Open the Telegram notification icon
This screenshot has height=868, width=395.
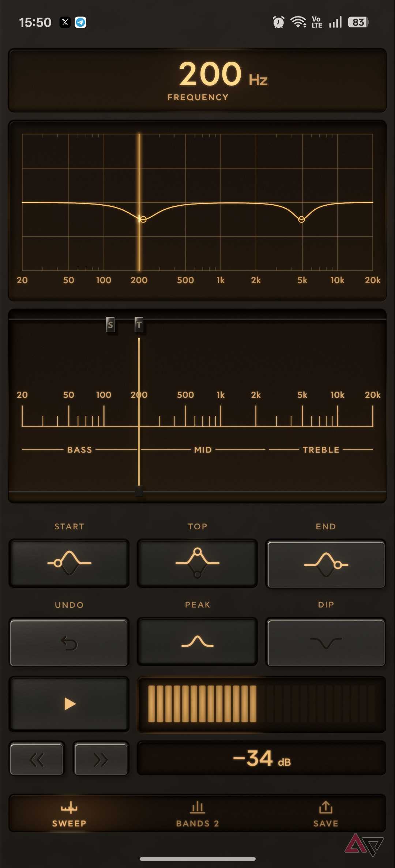coord(80,22)
